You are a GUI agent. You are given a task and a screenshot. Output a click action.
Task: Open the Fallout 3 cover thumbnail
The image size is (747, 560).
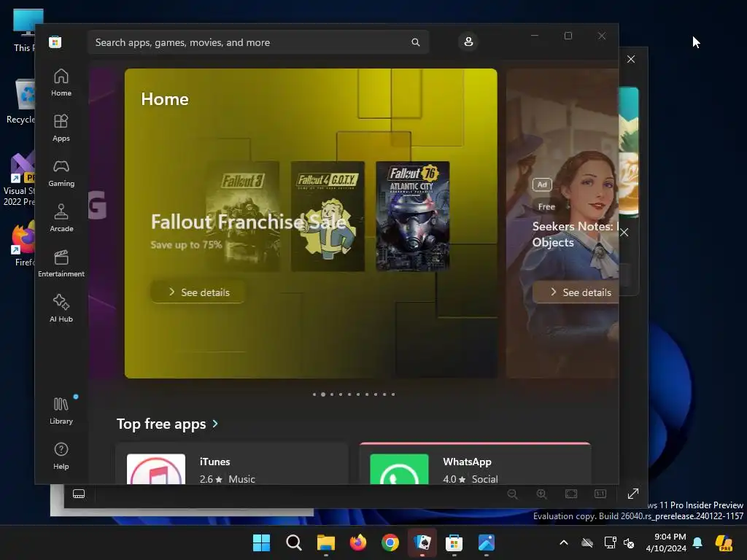tap(242, 216)
